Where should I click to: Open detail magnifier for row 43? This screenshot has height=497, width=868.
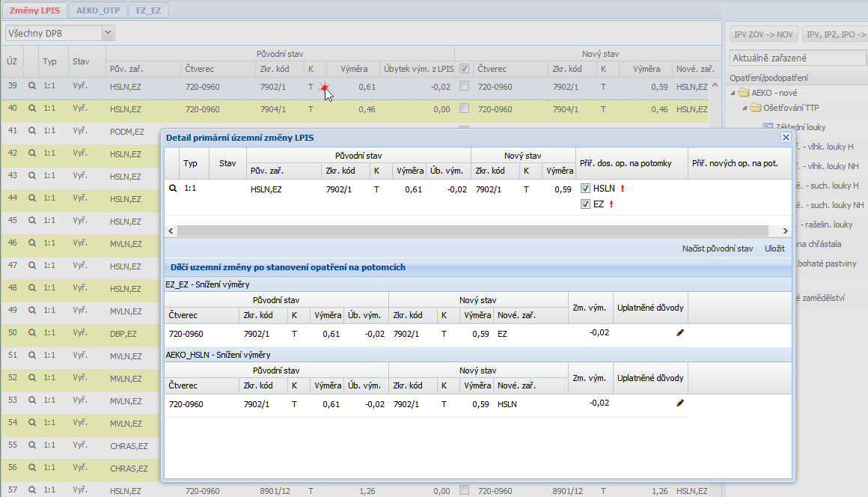[x=32, y=175]
